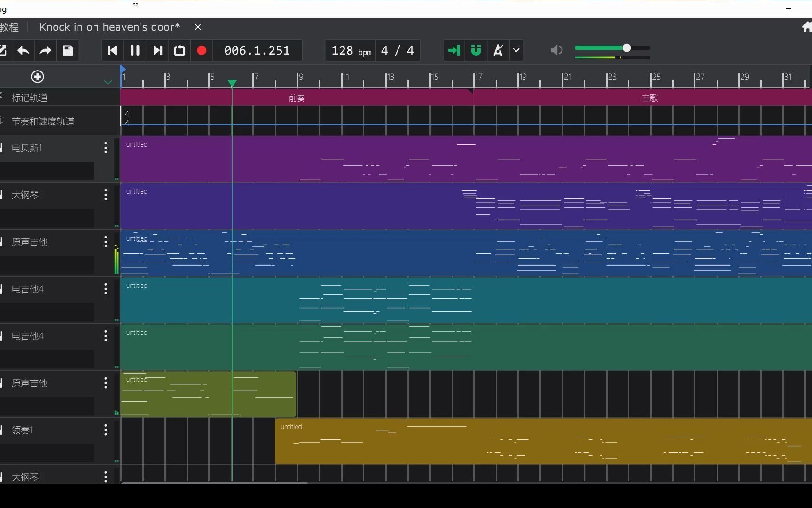The image size is (812, 508).
Task: Edit the 128 bpm tempo field
Action: pyautogui.click(x=351, y=50)
